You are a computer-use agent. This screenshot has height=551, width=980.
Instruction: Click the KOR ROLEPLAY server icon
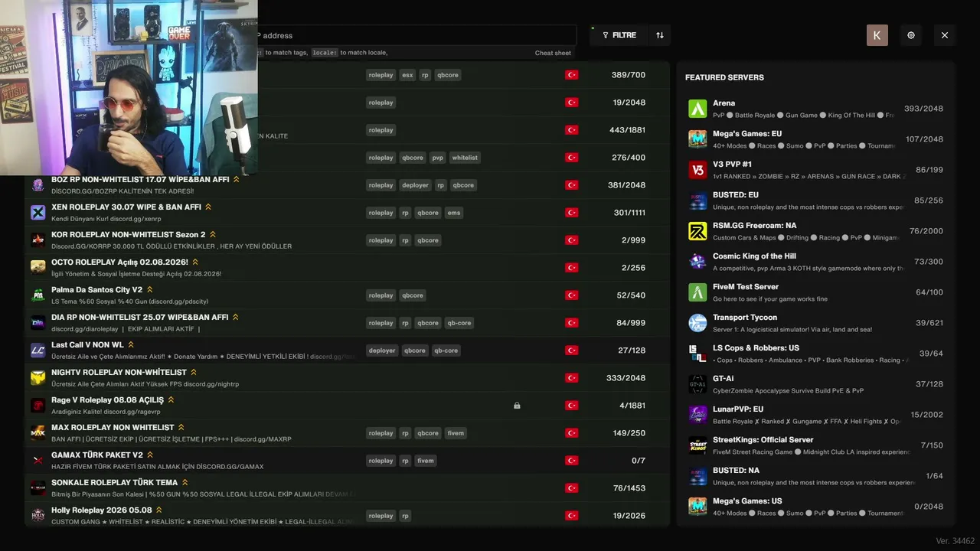[38, 240]
